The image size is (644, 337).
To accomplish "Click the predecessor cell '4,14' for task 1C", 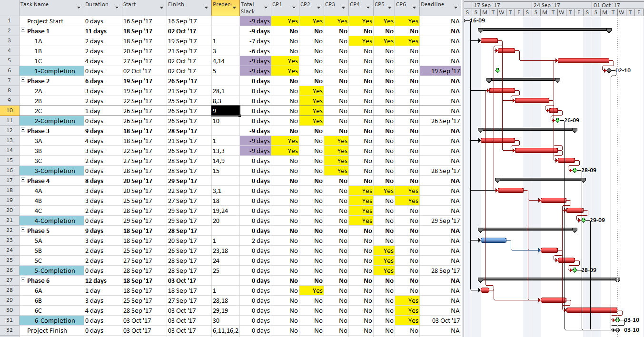I will click(226, 61).
